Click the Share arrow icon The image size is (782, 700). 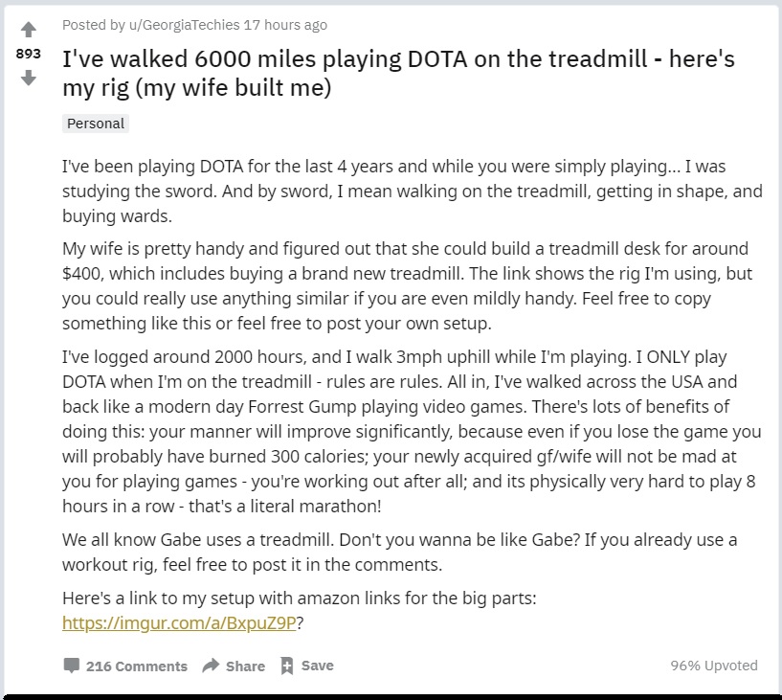click(210, 666)
